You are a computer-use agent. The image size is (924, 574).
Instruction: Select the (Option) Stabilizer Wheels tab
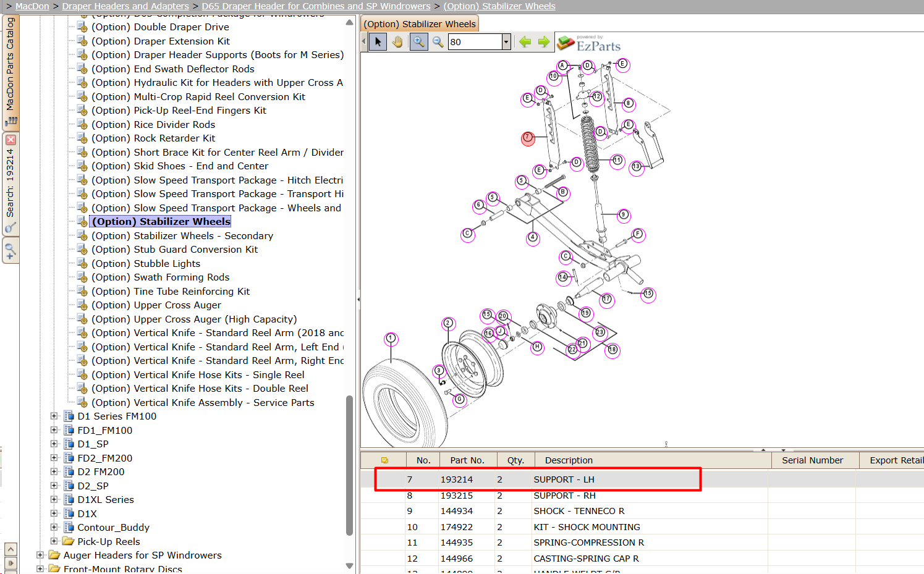420,24
